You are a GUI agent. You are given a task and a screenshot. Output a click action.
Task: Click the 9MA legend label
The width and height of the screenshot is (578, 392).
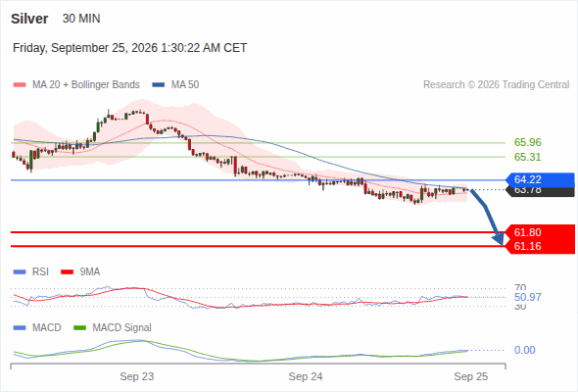point(90,271)
